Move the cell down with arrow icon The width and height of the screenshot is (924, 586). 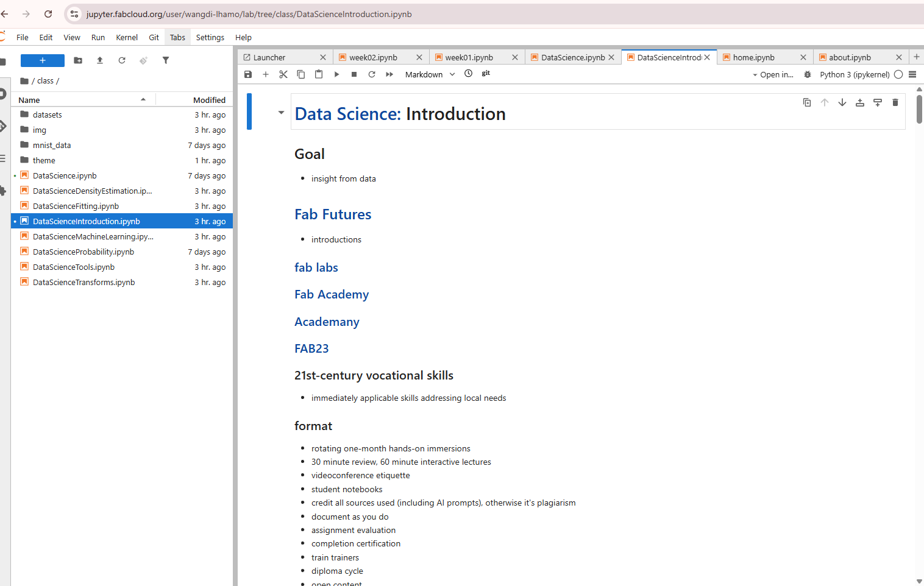pyautogui.click(x=842, y=102)
